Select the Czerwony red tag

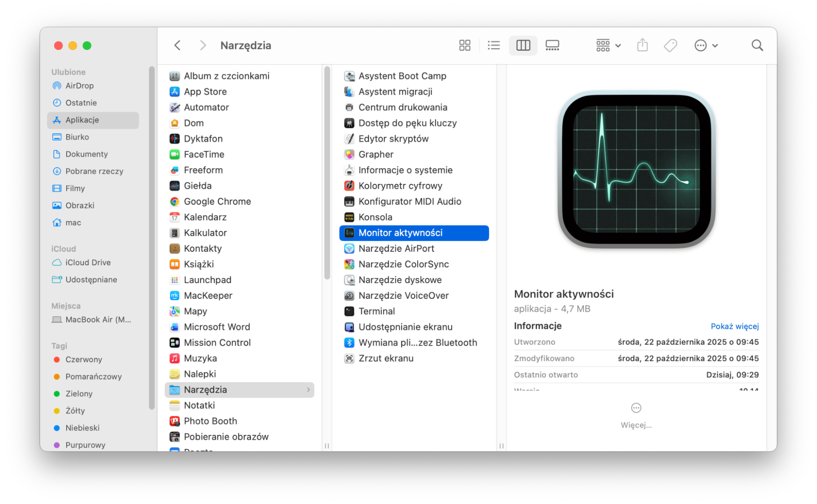93,359
